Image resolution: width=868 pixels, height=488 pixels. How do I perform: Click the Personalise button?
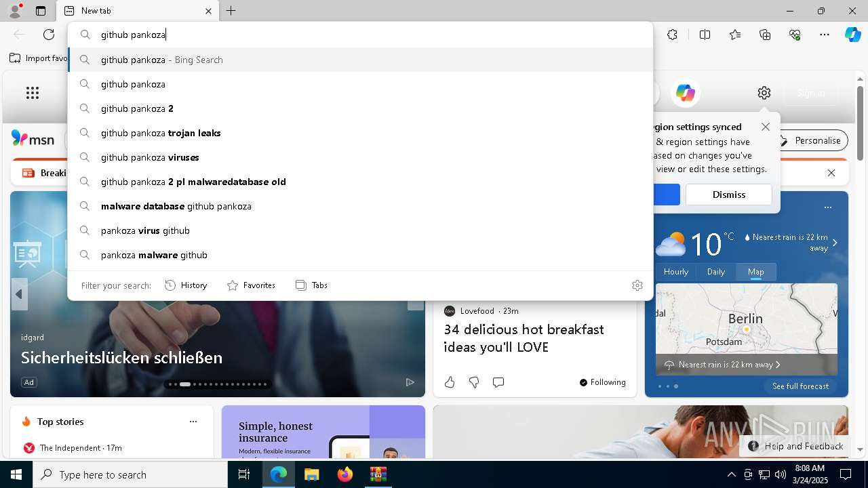[x=812, y=140]
